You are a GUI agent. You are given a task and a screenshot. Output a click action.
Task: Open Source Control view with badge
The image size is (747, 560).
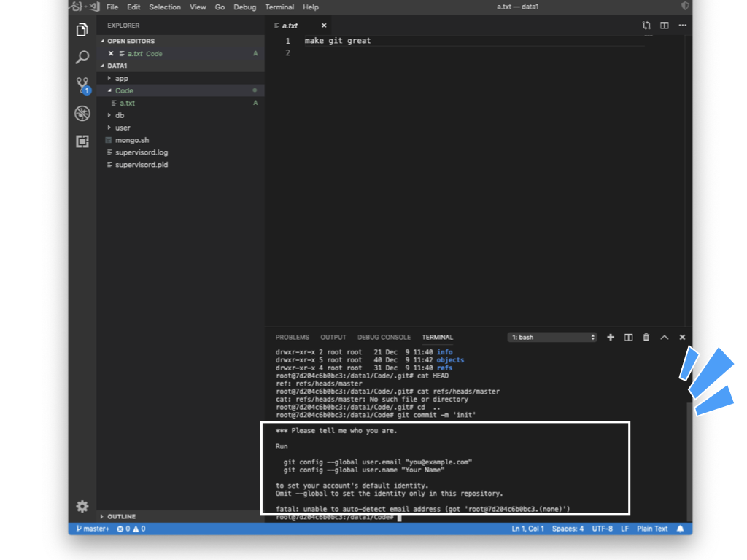[x=82, y=85]
